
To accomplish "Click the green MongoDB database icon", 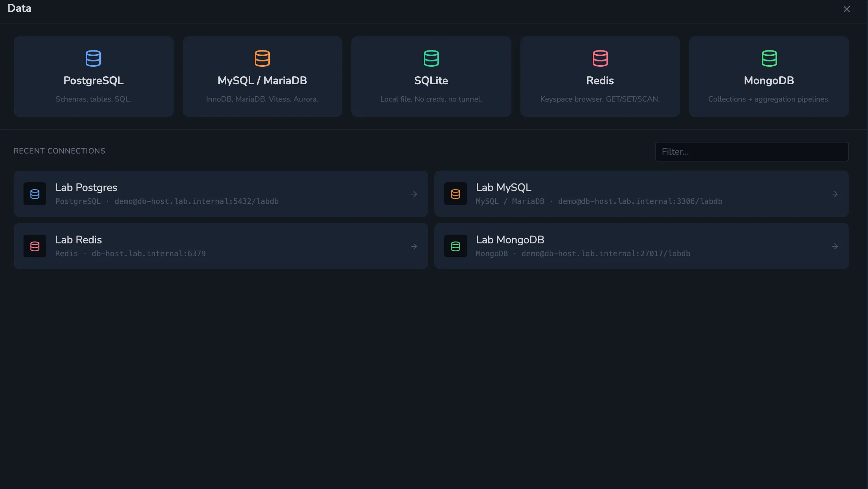I will coord(769,58).
